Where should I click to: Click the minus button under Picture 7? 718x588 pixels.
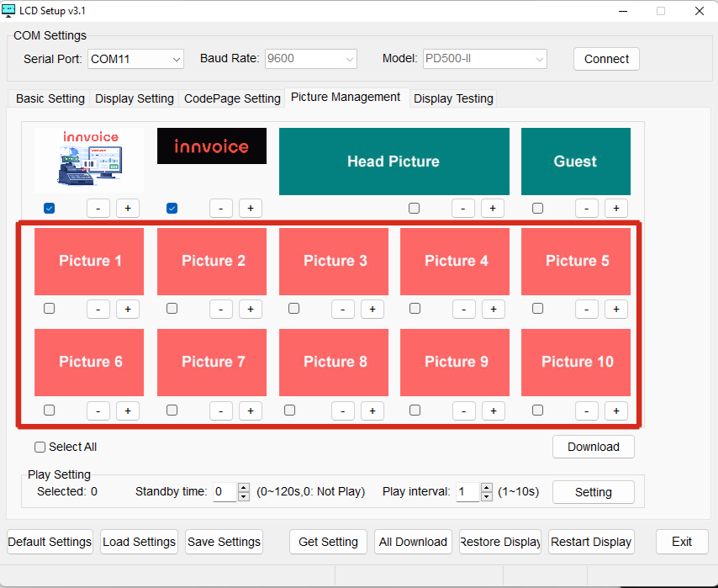pos(221,411)
